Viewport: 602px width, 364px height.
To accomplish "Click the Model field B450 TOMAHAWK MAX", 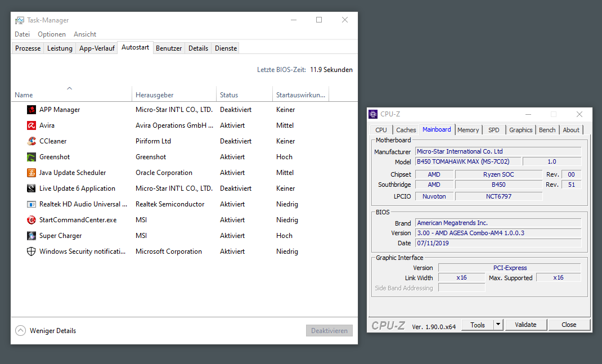I will [468, 161].
